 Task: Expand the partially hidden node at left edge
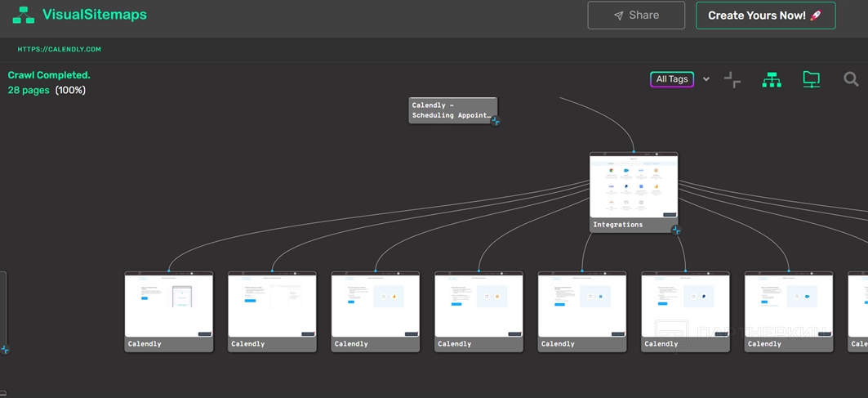(x=5, y=350)
